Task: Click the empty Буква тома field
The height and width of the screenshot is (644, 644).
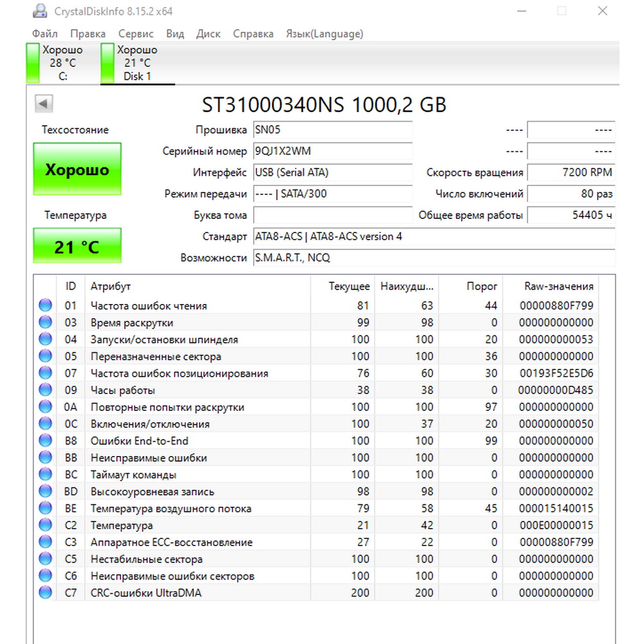Action: [x=333, y=215]
